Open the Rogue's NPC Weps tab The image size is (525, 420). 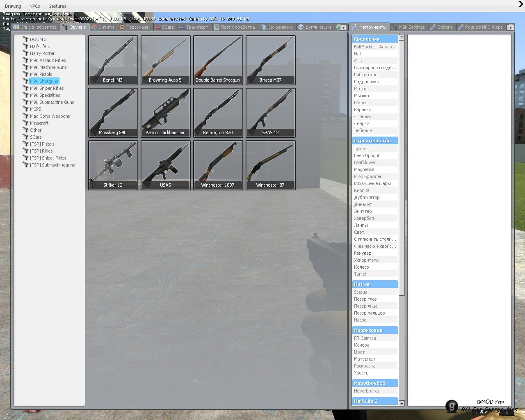[x=481, y=27]
